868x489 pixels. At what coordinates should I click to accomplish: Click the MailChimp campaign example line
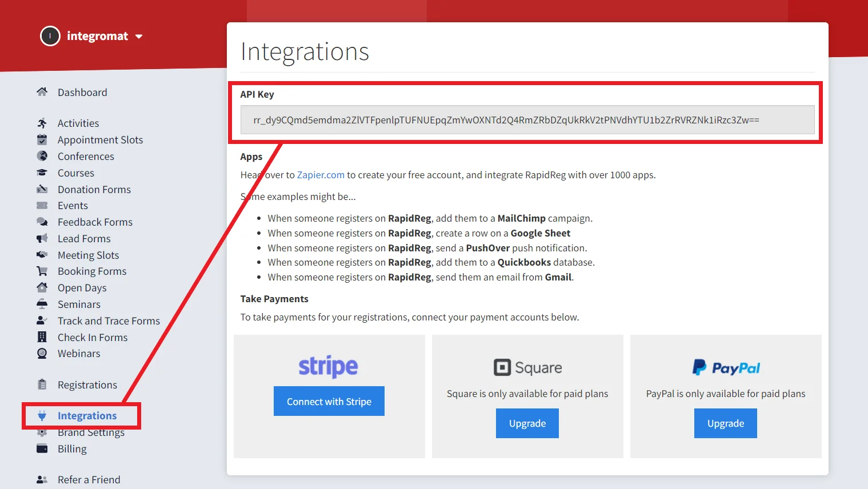pyautogui.click(x=430, y=218)
